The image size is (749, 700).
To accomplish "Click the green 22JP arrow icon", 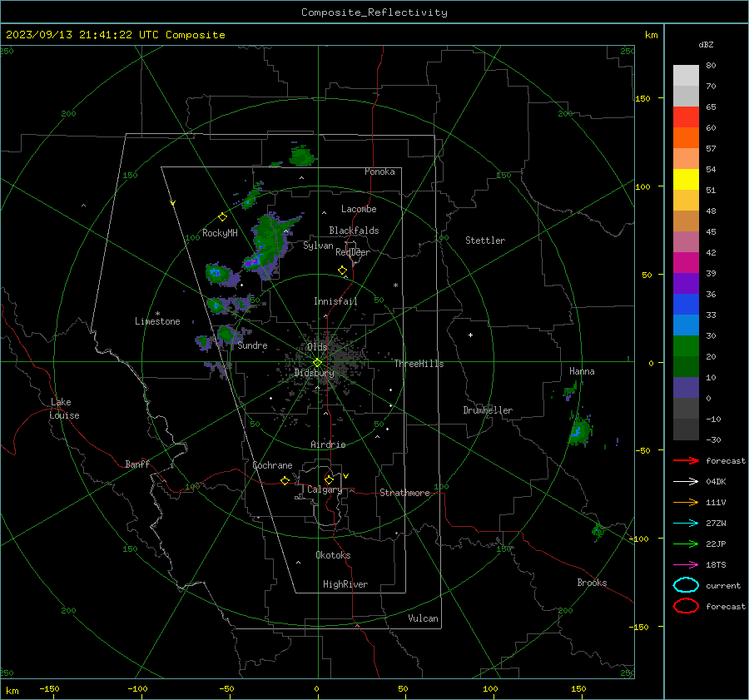I will pyautogui.click(x=686, y=544).
